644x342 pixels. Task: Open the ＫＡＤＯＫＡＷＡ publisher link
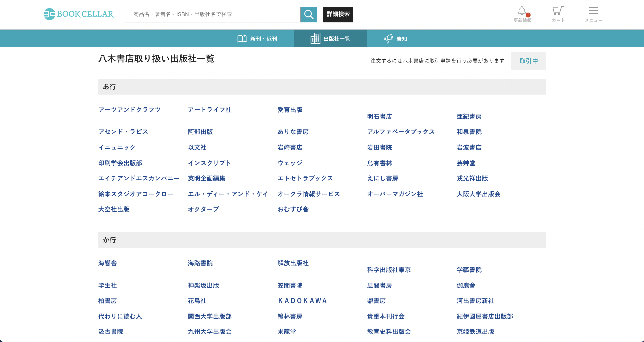point(302,301)
